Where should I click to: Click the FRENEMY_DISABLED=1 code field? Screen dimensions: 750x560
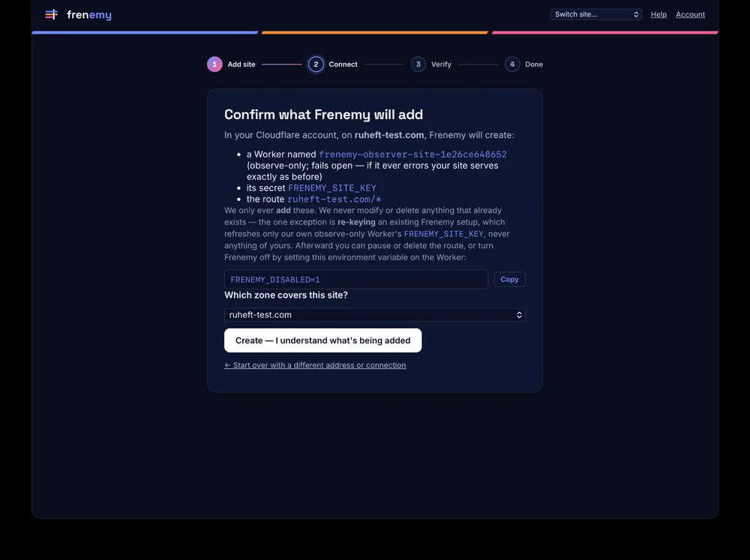[x=355, y=280]
